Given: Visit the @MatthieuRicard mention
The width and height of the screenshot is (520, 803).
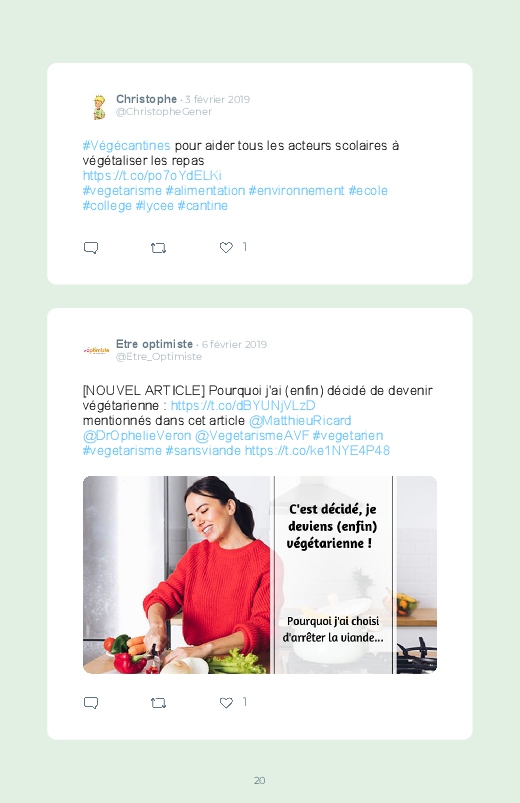Looking at the screenshot, I should click(300, 420).
